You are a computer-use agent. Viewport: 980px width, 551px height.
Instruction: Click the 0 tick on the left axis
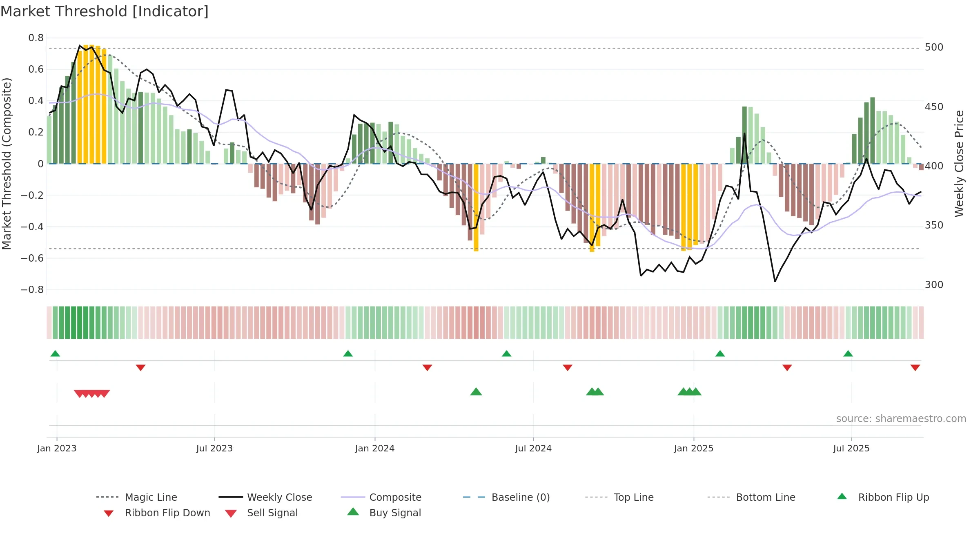pyautogui.click(x=40, y=164)
